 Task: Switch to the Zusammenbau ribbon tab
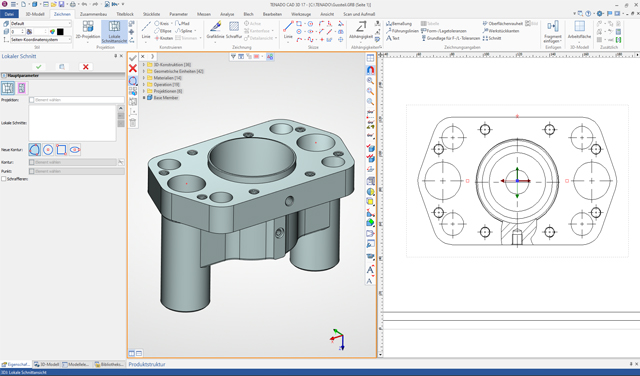coord(93,14)
